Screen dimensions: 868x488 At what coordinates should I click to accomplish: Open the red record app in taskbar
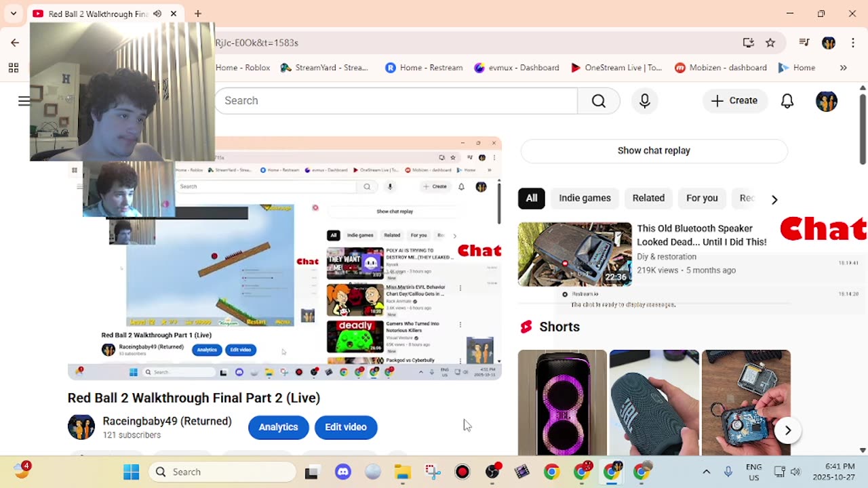click(x=462, y=472)
